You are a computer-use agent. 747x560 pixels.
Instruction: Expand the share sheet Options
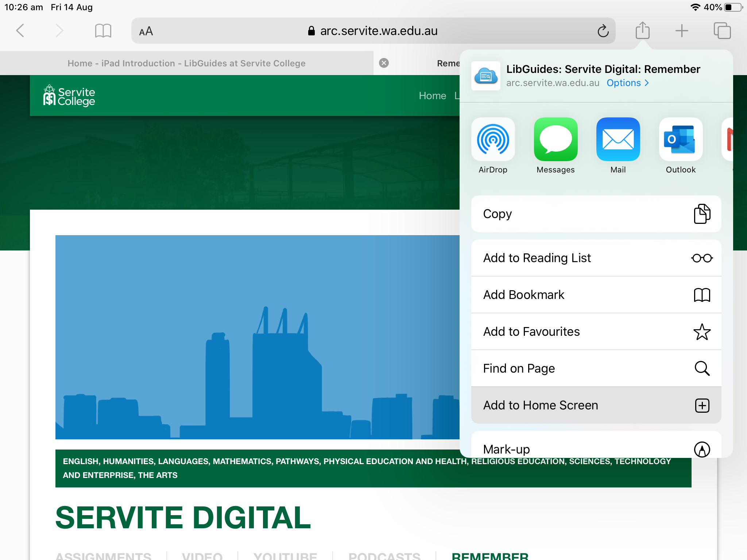627,83
